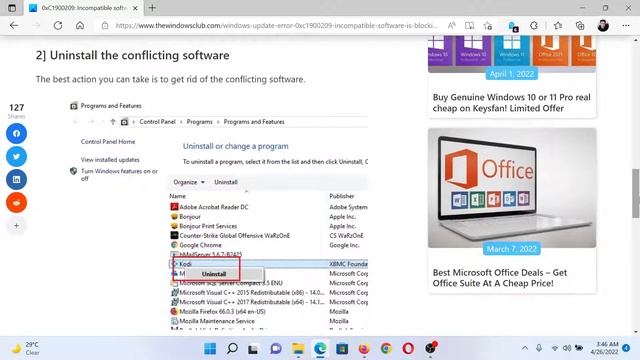Viewport: 640px width, 360px height.
Task: Open the clock and date panel
Action: click(x=604, y=348)
